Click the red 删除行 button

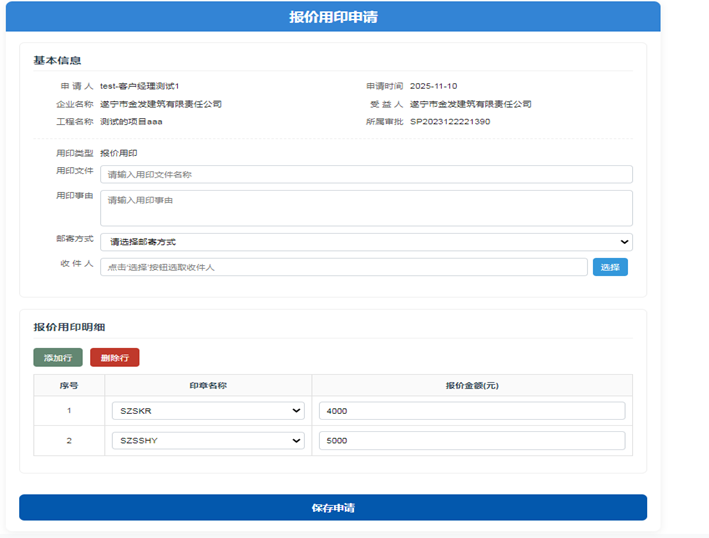coord(115,357)
